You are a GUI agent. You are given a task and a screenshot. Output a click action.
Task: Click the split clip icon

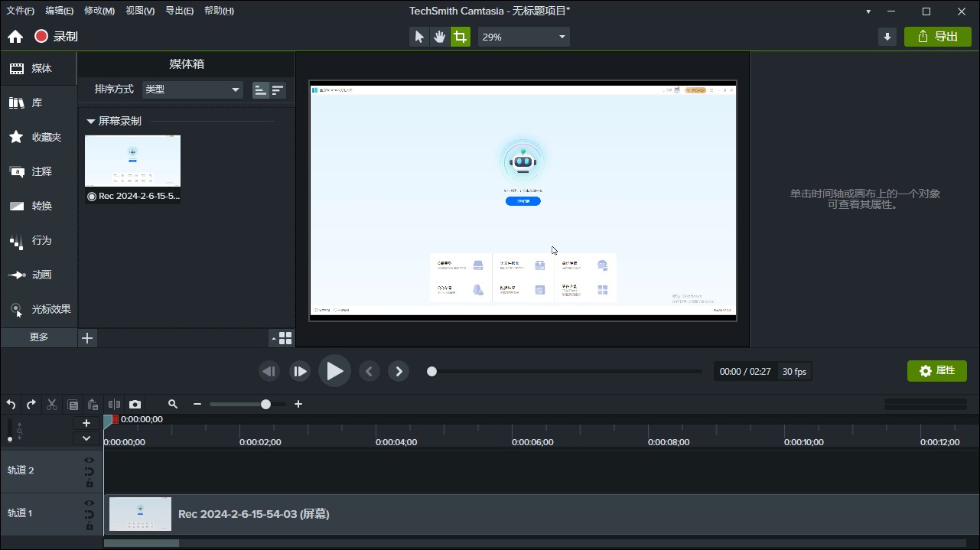(114, 404)
